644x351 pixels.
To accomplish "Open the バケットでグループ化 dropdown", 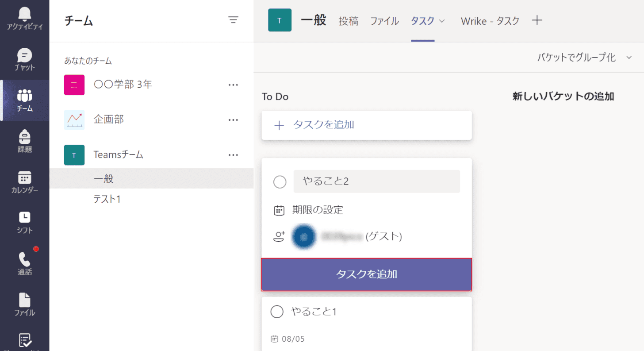I will tap(585, 58).
